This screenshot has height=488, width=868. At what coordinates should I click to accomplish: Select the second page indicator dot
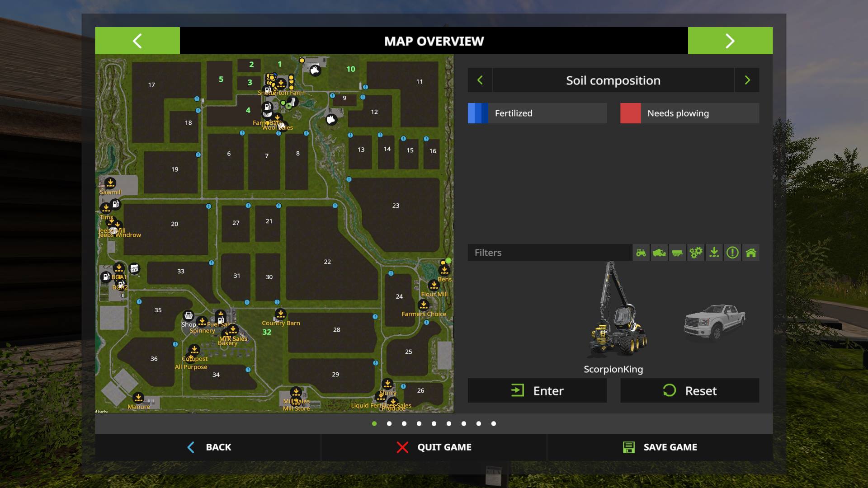(x=389, y=424)
